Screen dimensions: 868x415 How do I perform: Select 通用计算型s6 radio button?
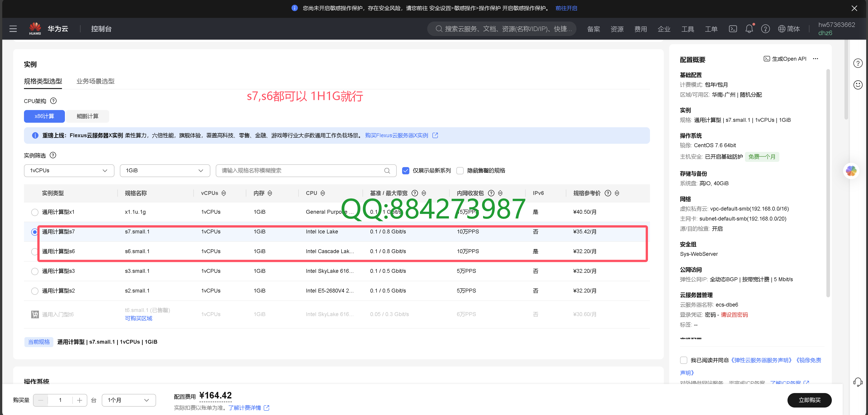pyautogui.click(x=34, y=251)
